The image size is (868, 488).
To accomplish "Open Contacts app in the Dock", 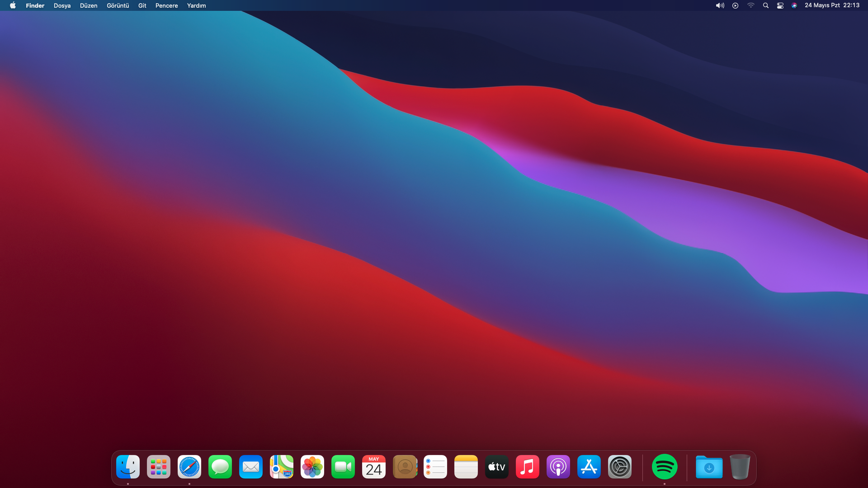I will pos(405,467).
